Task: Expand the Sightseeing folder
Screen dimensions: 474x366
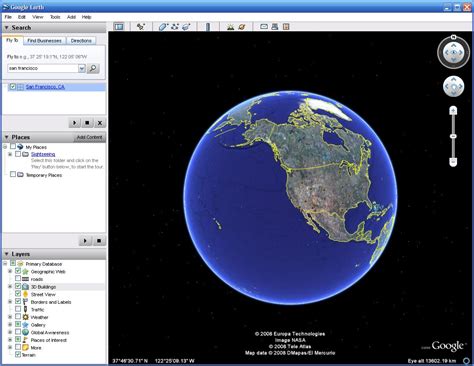Action: pos(10,154)
